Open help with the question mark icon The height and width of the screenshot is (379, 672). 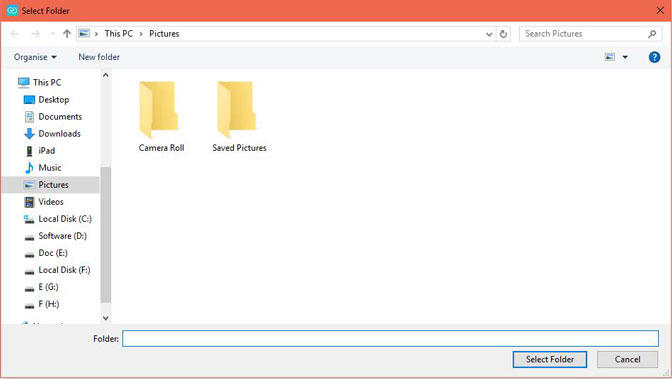coord(654,57)
